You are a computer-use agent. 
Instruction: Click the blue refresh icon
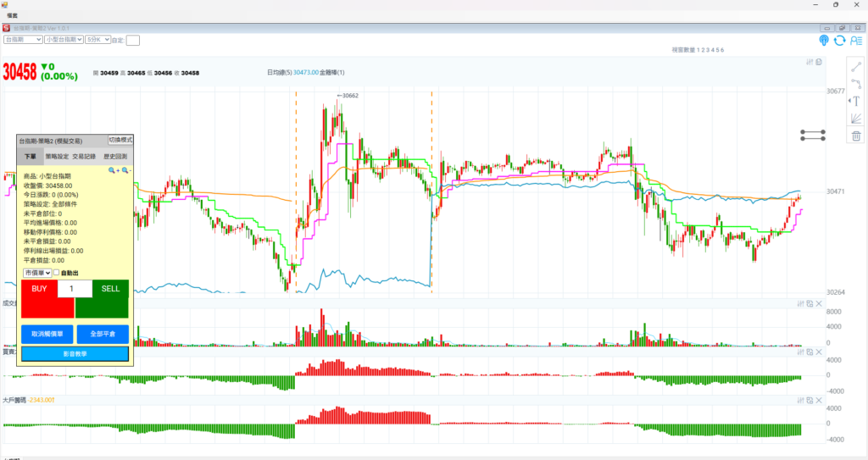[x=839, y=40]
